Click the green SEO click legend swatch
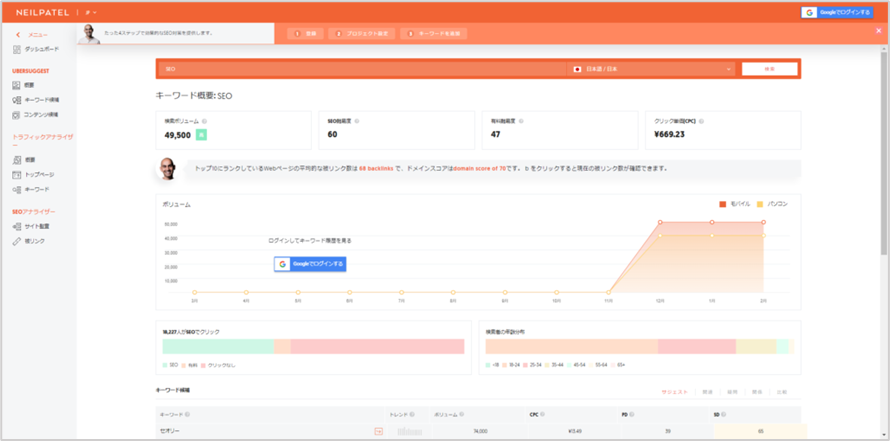This screenshot has width=890, height=441. [x=165, y=365]
